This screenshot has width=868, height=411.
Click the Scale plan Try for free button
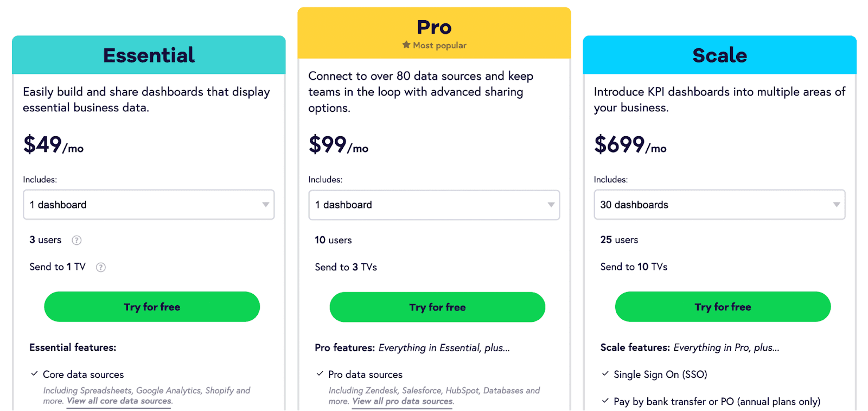[x=723, y=307]
